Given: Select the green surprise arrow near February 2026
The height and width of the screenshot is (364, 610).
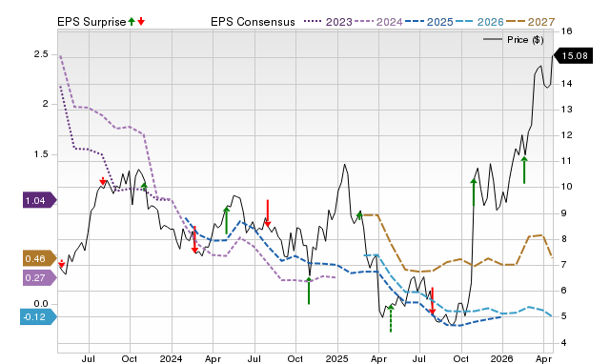Looking at the screenshot, I should click(524, 170).
